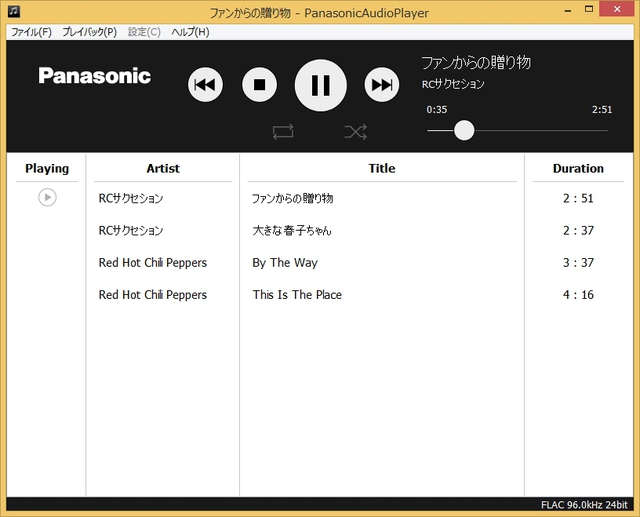Click the duration 2 : 51

pyautogui.click(x=578, y=198)
